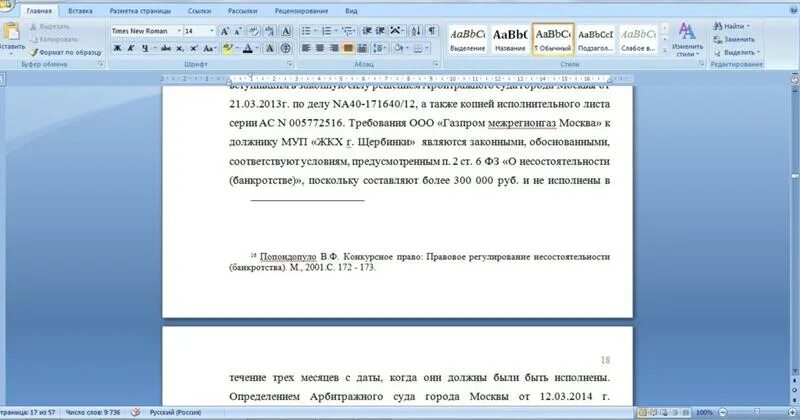Sort text with A-Z icon
Viewport: 800px width, 420px height.
(x=416, y=31)
